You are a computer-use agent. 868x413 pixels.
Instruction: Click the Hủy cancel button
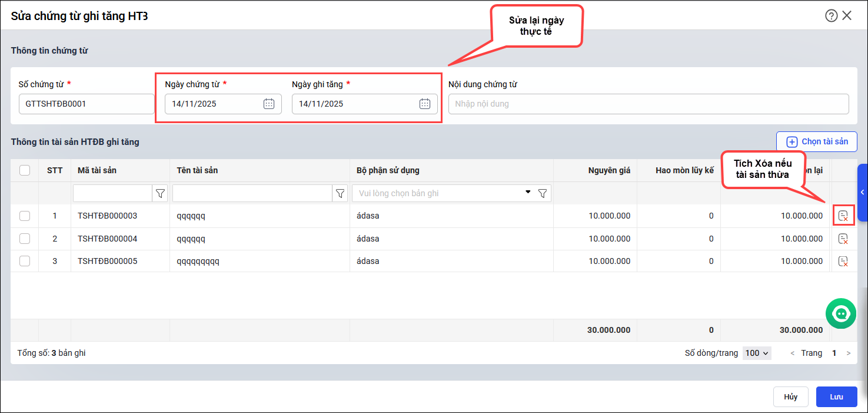[x=790, y=397]
